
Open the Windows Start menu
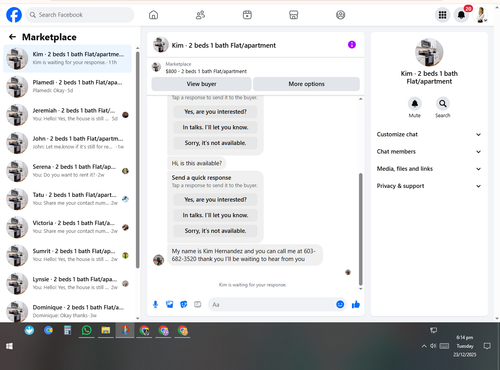tap(10, 346)
